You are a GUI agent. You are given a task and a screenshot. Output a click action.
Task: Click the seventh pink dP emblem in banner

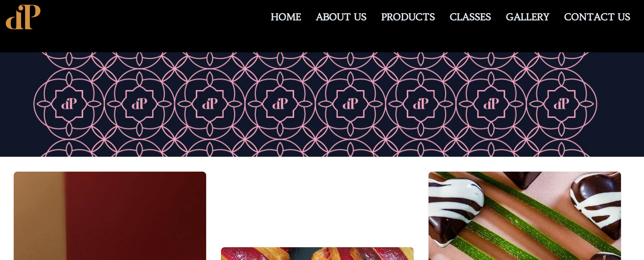[x=491, y=104]
